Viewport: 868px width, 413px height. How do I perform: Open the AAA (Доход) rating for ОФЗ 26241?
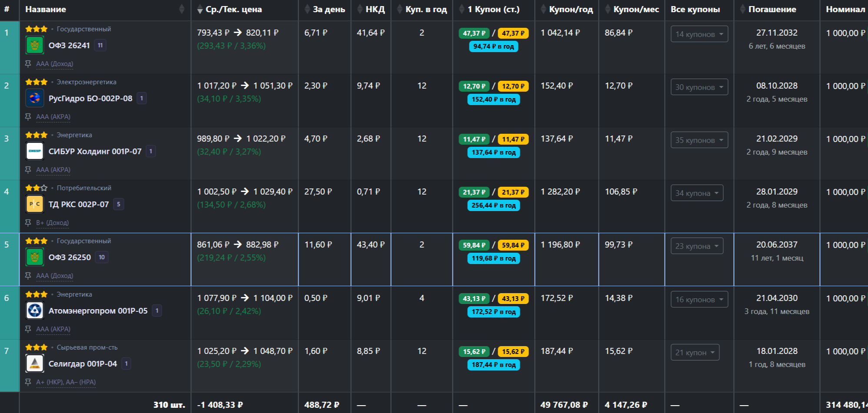[x=55, y=64]
